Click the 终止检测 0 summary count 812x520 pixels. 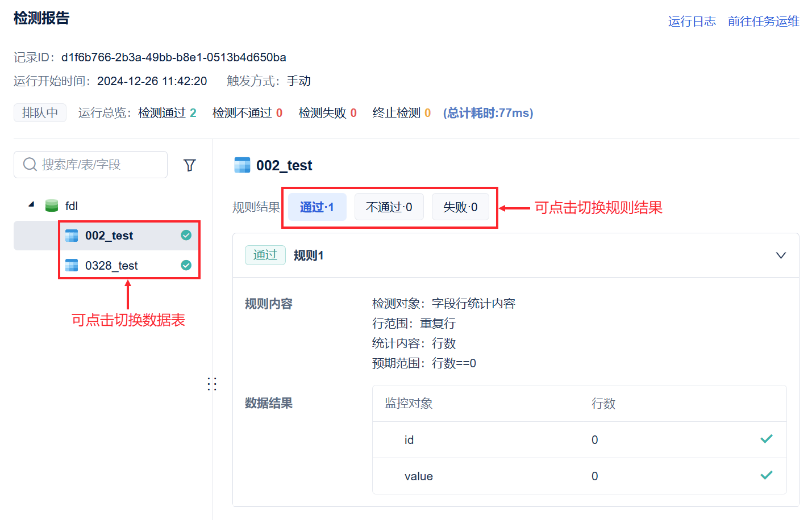coord(402,113)
